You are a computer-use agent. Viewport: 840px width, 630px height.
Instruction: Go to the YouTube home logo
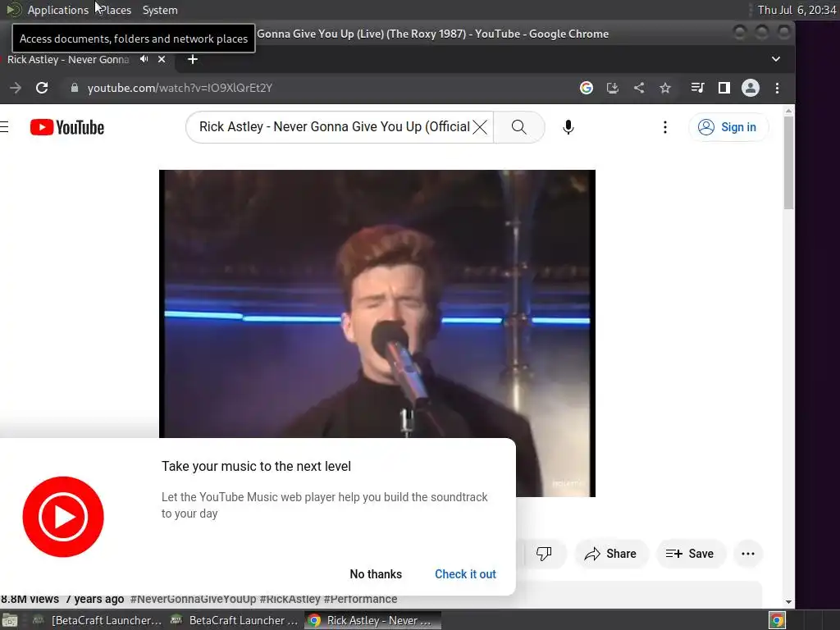pyautogui.click(x=67, y=127)
